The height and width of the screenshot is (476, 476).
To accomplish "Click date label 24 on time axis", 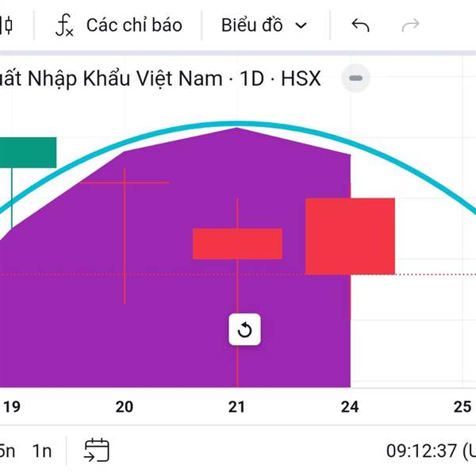I will (x=350, y=407).
